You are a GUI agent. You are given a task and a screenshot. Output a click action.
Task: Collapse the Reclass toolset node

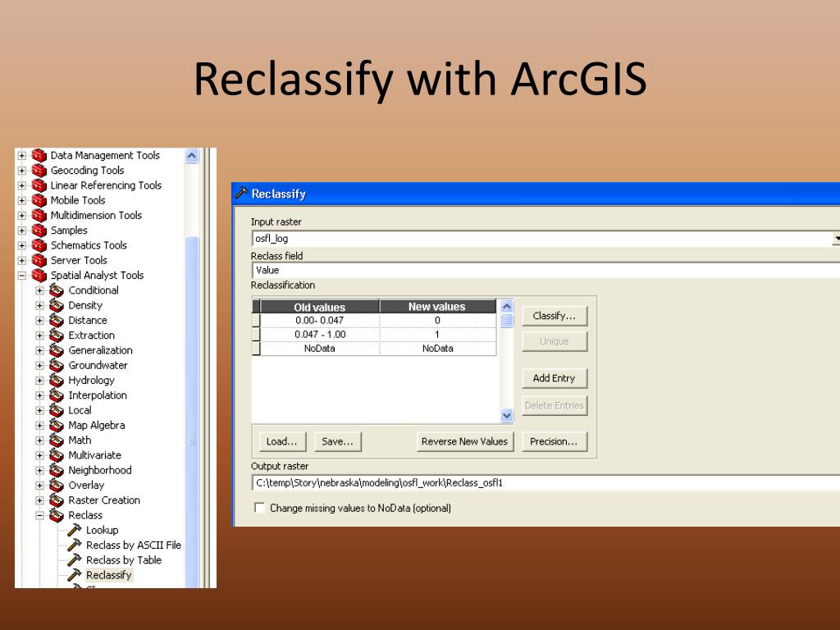pos(39,516)
